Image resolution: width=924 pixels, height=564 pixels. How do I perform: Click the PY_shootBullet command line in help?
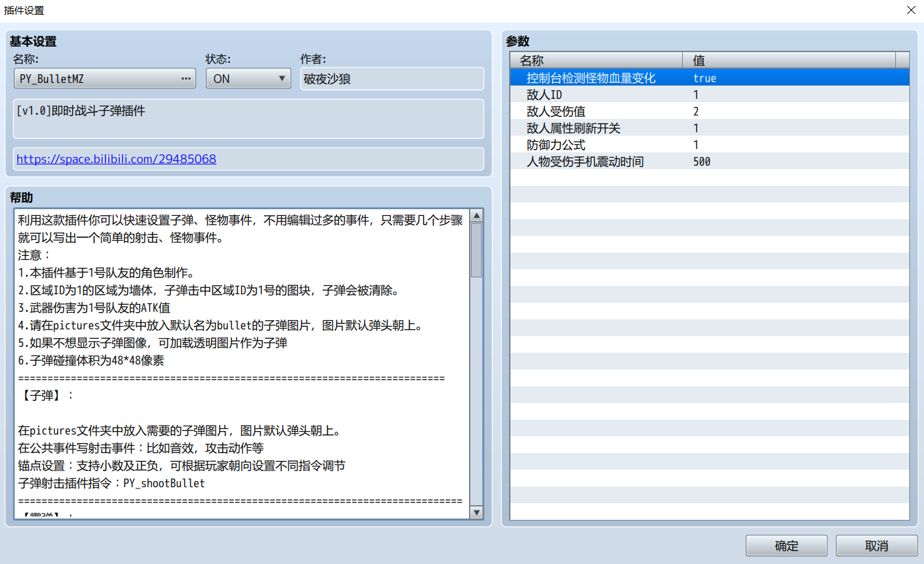pyautogui.click(x=112, y=483)
